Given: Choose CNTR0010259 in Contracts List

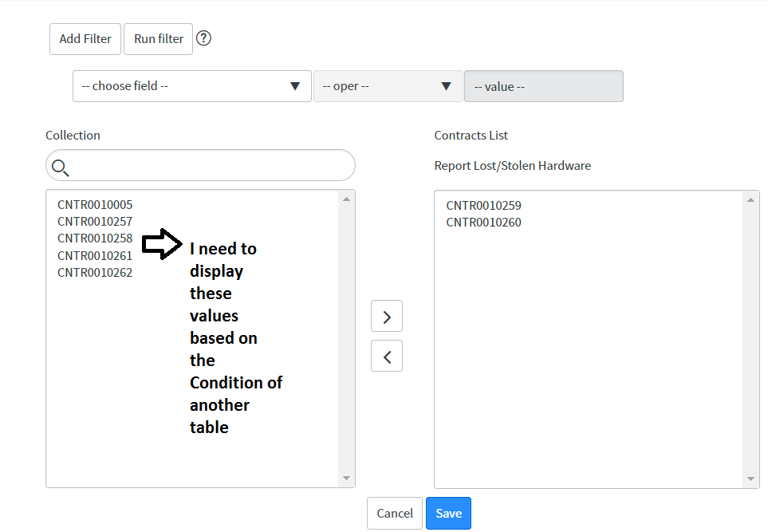Looking at the screenshot, I should [x=484, y=206].
